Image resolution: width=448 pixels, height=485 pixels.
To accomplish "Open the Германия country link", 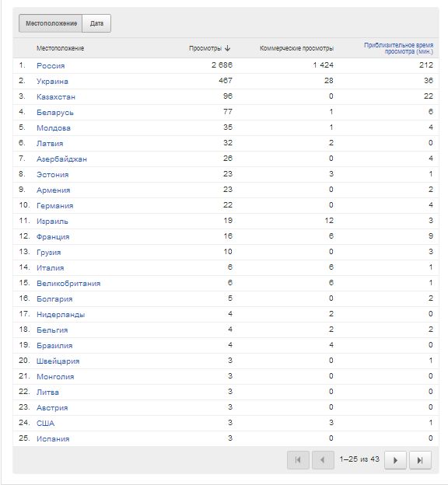I will [54, 206].
